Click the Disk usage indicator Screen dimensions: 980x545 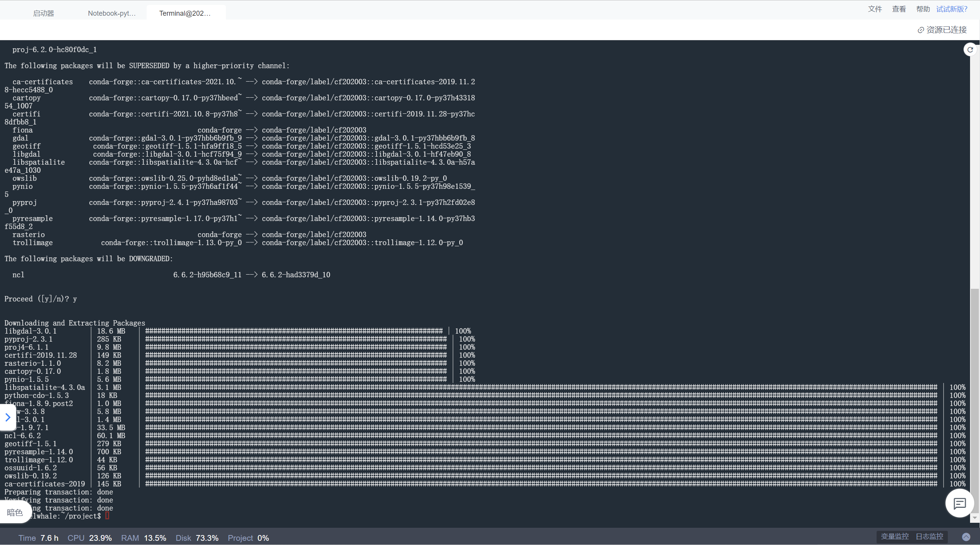[x=197, y=538]
